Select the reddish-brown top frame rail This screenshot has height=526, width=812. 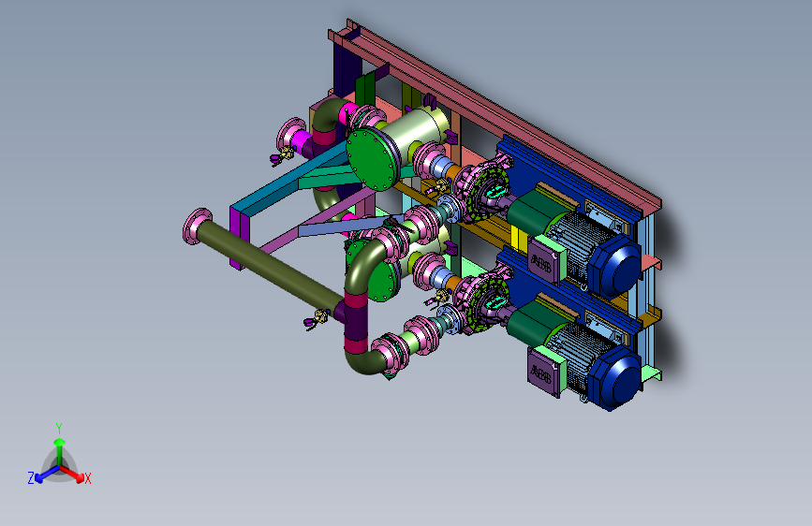497,113
